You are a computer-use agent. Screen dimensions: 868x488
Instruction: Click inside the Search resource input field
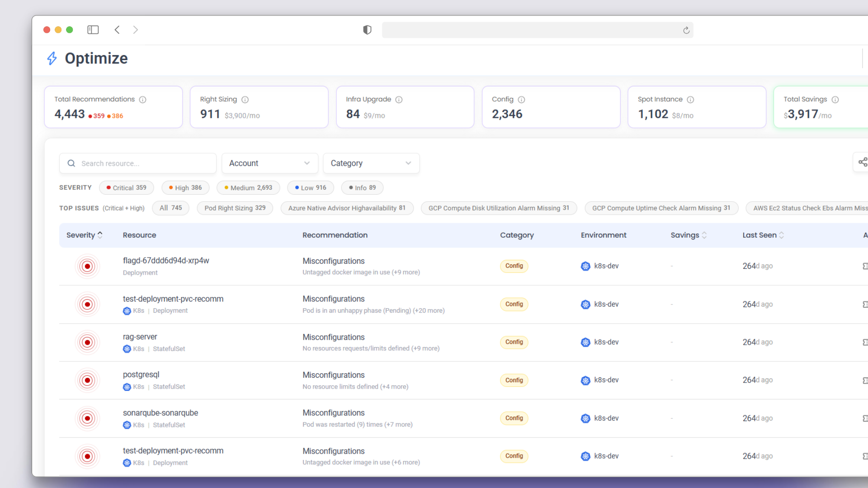[x=136, y=163]
